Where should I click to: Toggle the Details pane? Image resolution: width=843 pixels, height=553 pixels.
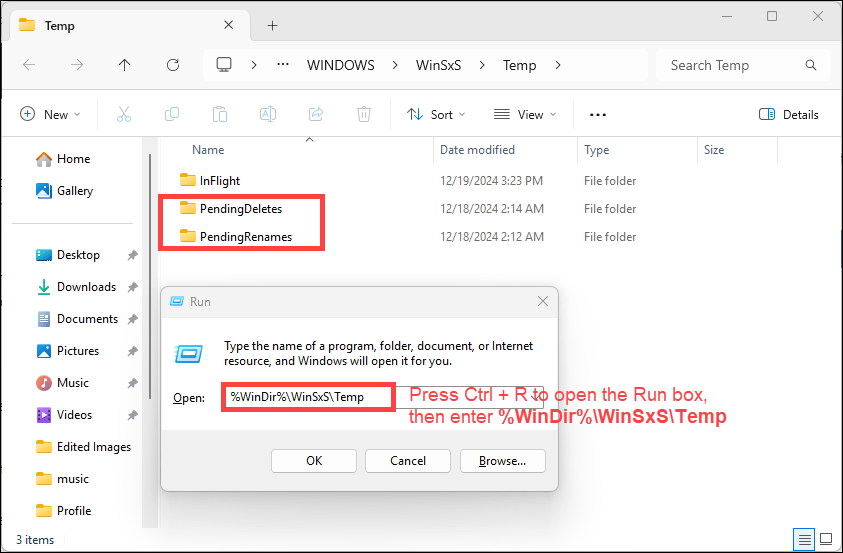tap(789, 115)
